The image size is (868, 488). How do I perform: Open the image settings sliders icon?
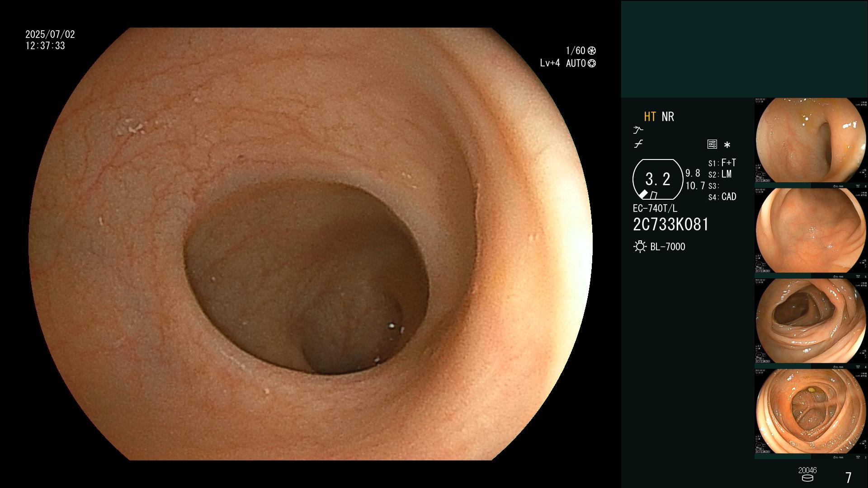click(x=712, y=144)
